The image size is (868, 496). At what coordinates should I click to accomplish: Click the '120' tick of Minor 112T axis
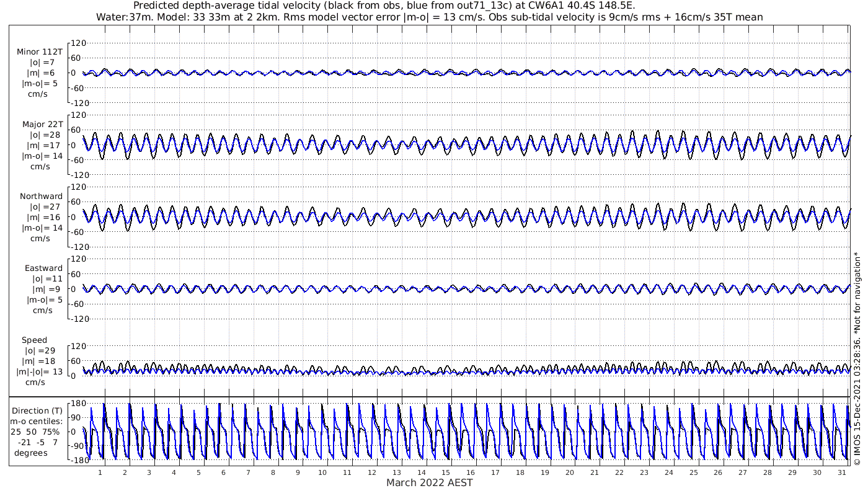click(78, 43)
